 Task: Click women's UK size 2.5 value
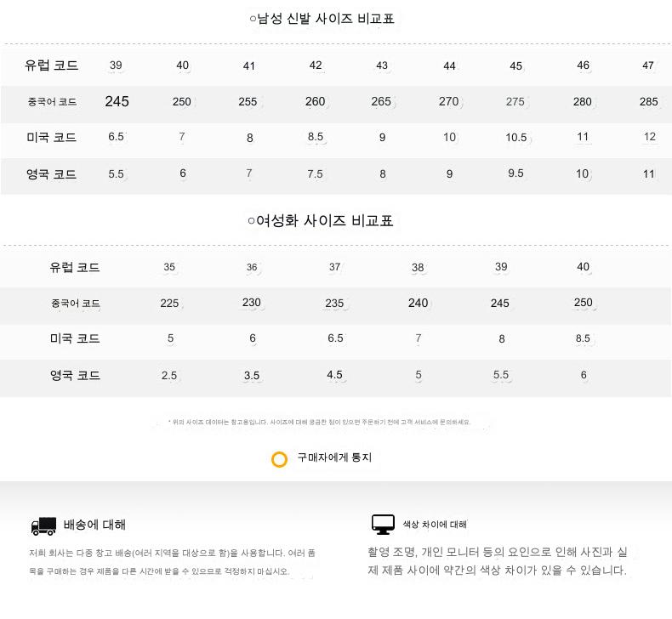(x=169, y=375)
